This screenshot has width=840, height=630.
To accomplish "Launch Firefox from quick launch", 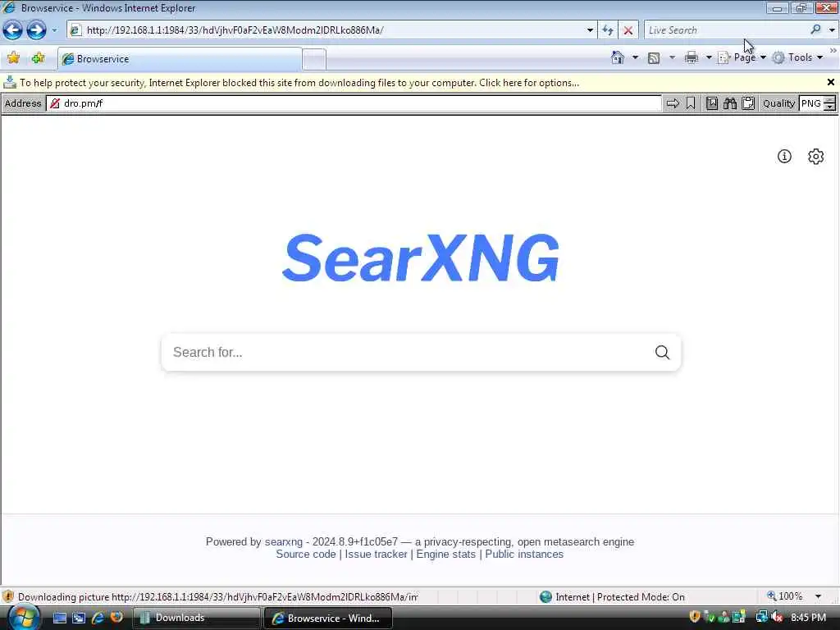I will tap(116, 617).
